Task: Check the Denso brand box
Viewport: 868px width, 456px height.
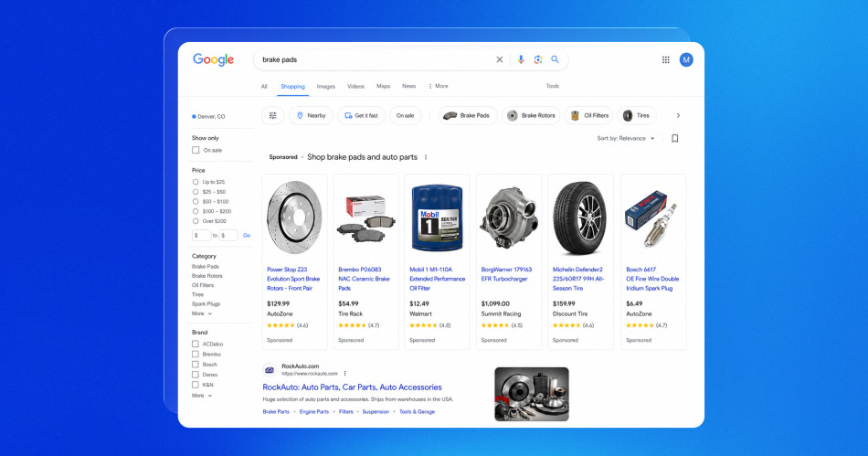Action: pos(195,375)
